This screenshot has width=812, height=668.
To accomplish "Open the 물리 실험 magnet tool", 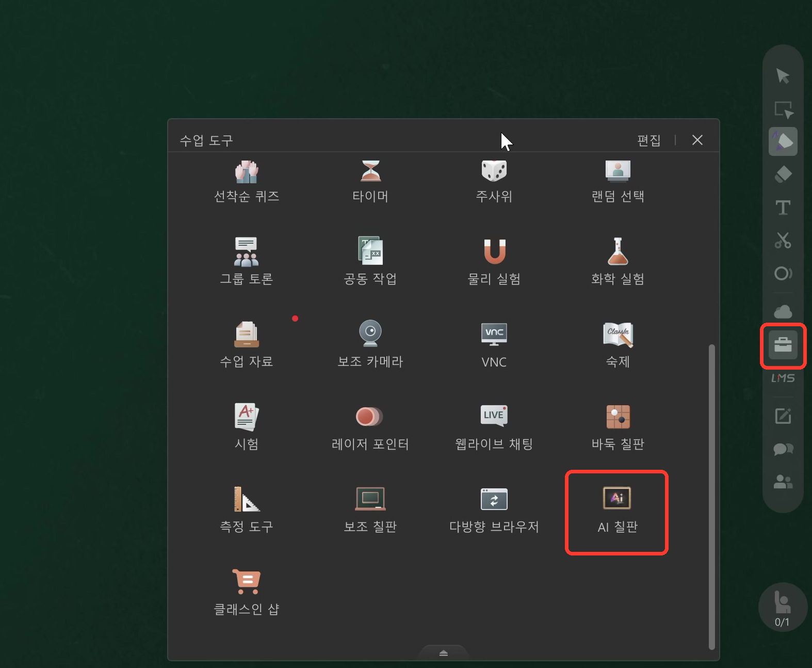I will (x=494, y=262).
